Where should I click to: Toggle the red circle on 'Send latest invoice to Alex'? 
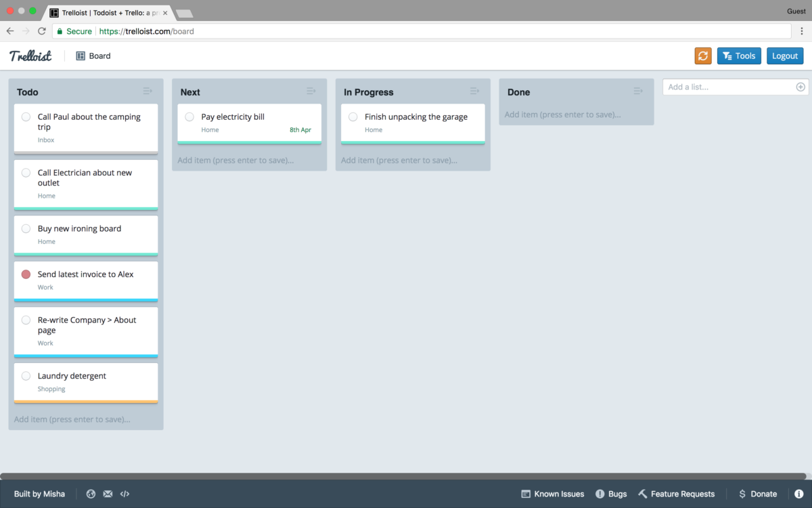26,274
